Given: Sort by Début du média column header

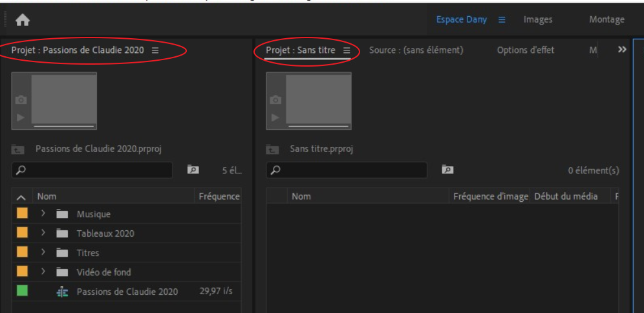Looking at the screenshot, I should [x=566, y=197].
